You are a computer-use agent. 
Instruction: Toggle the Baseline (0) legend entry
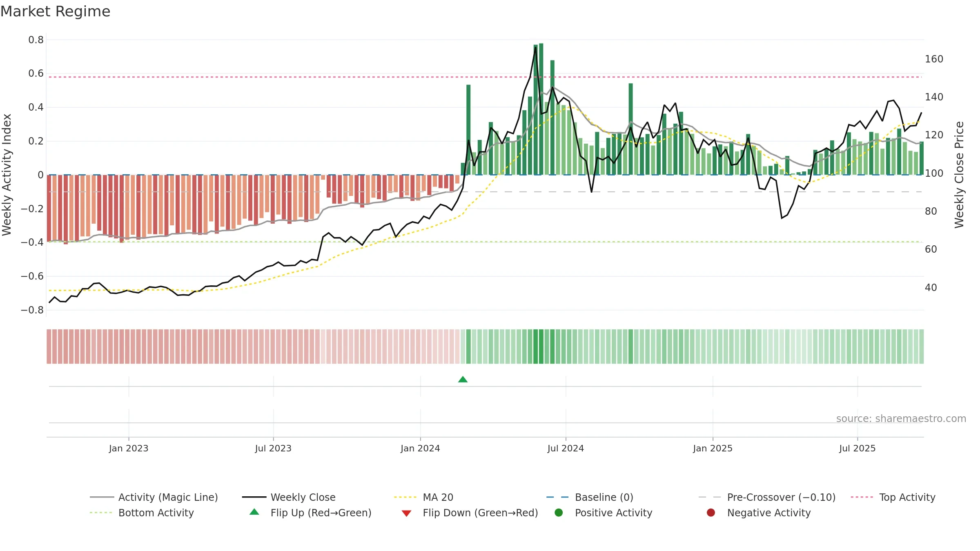(590, 497)
